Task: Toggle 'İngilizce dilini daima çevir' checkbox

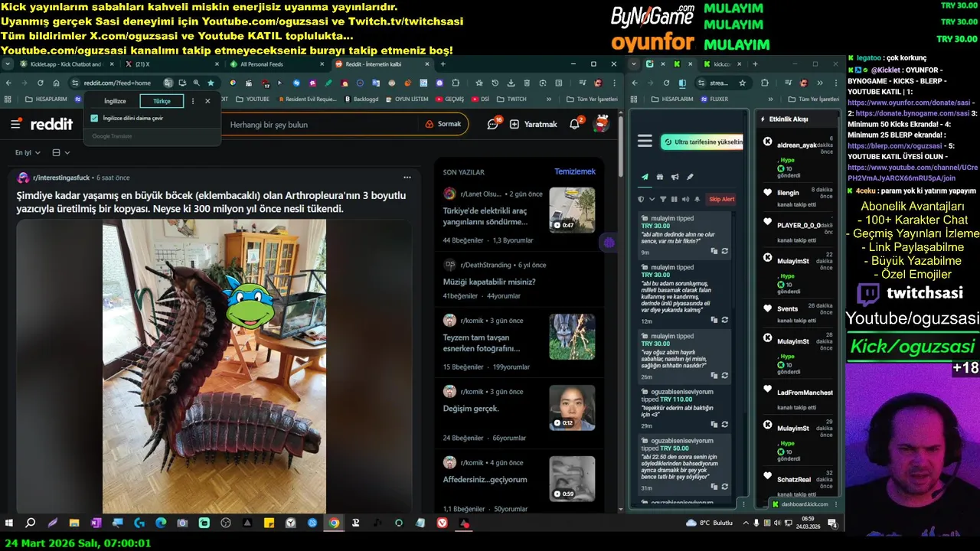Action: pos(94,119)
